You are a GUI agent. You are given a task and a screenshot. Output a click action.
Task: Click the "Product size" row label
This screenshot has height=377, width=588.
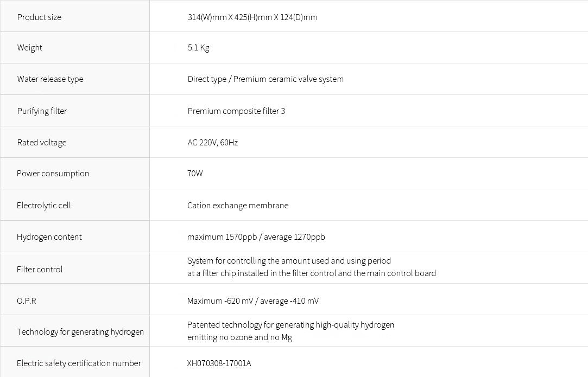39,17
